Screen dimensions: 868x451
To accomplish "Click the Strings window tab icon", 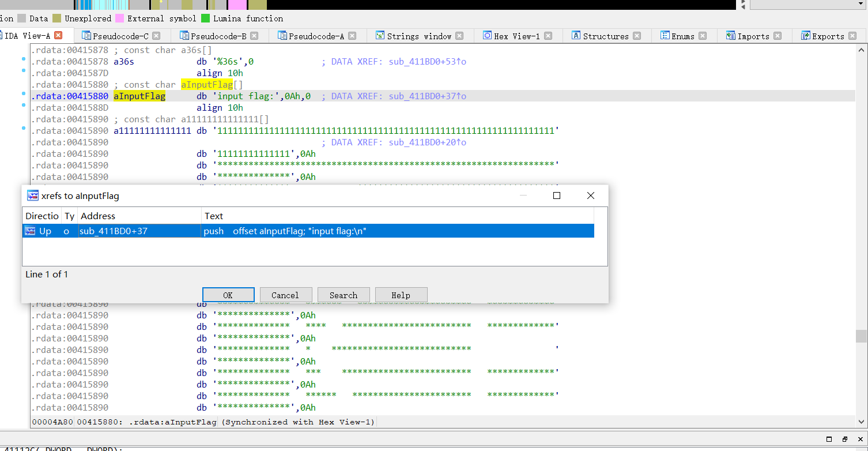I will 380,36.
